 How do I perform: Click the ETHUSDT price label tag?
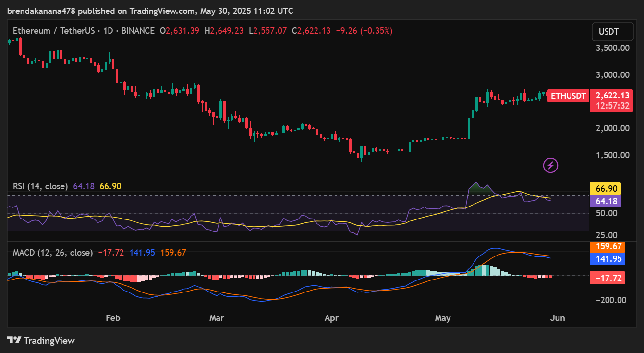[568, 96]
